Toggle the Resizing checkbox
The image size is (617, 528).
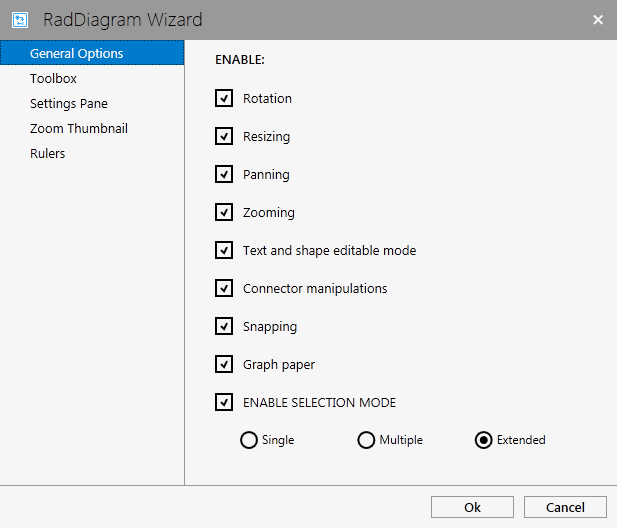click(x=224, y=136)
